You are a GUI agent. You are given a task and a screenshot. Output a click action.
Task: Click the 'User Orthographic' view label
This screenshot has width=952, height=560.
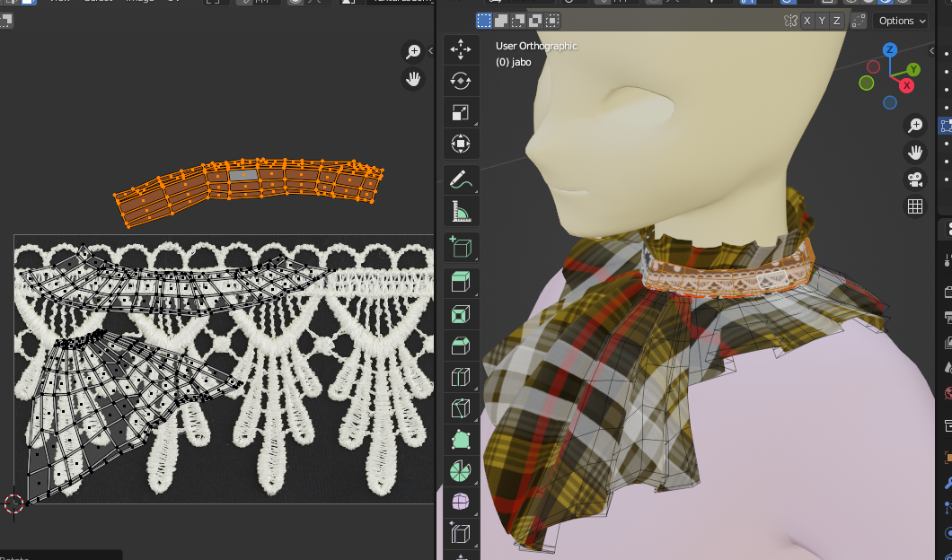536,46
